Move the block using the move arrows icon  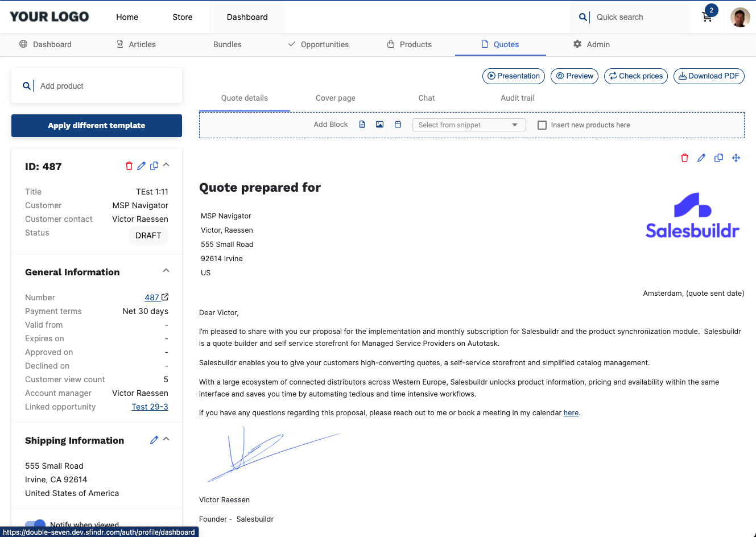tap(736, 158)
